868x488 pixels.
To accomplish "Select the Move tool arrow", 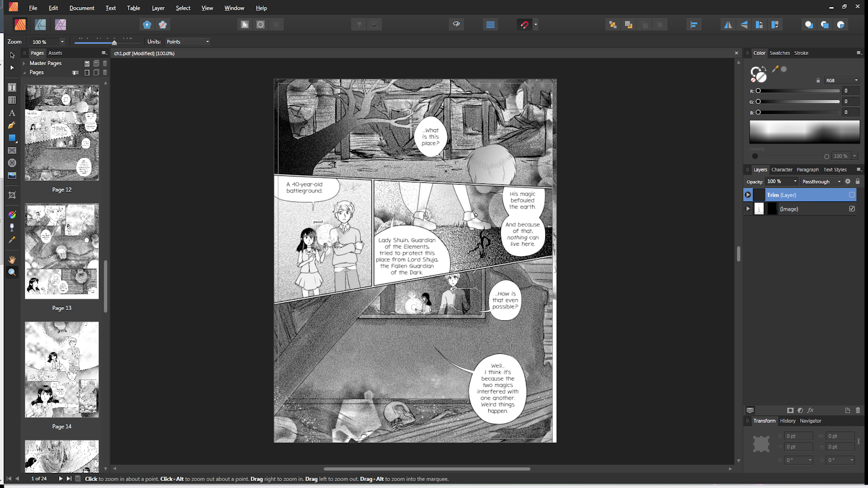I will [12, 55].
